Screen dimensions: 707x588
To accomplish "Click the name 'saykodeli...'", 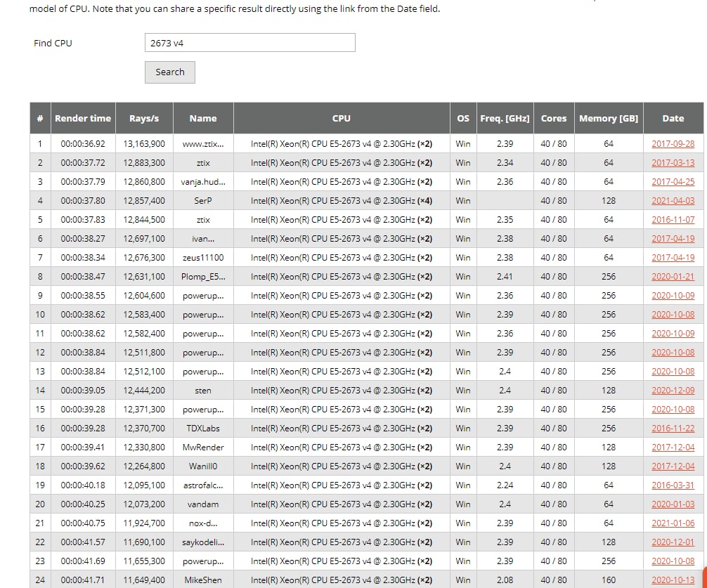I will point(203,542).
